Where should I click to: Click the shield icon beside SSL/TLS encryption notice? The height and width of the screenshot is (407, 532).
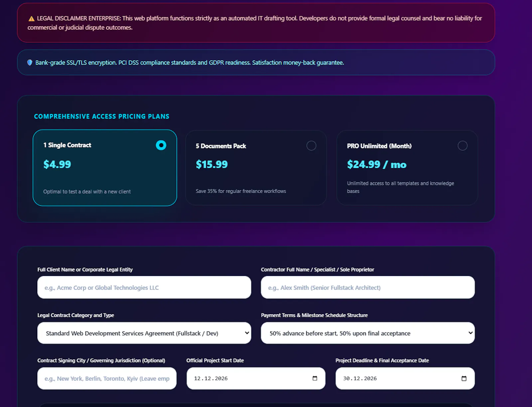30,63
